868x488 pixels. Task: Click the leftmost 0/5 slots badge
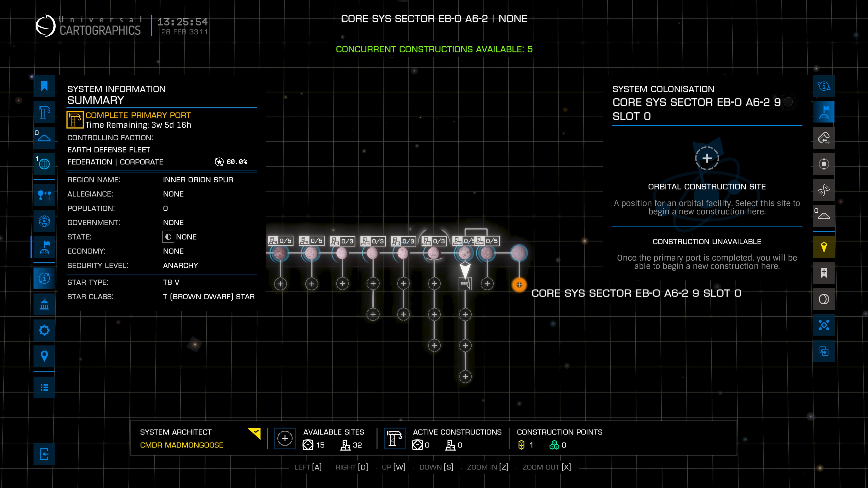click(280, 241)
